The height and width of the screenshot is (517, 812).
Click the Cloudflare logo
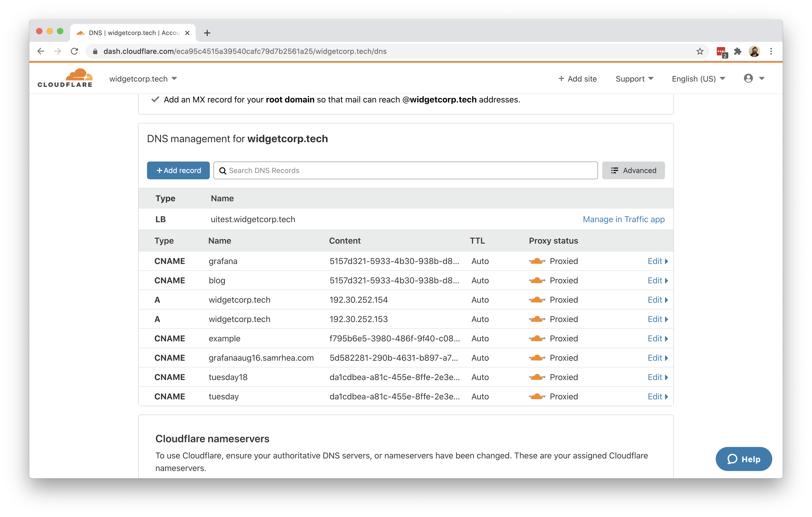point(65,78)
